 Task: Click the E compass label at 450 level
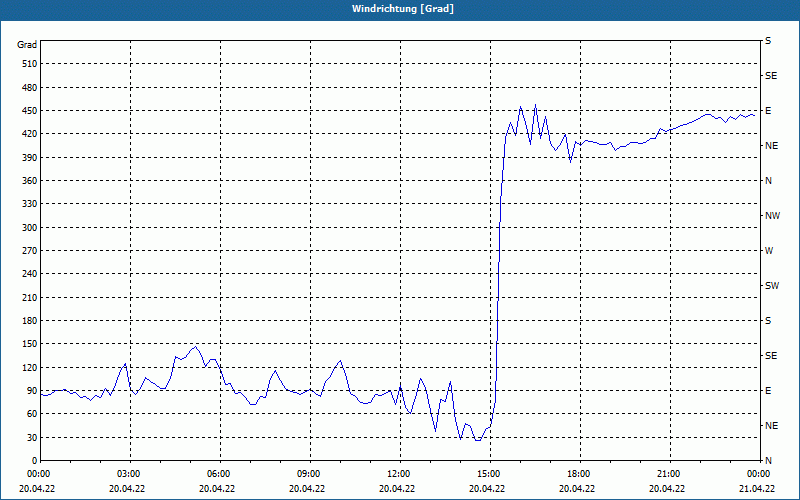click(x=768, y=111)
